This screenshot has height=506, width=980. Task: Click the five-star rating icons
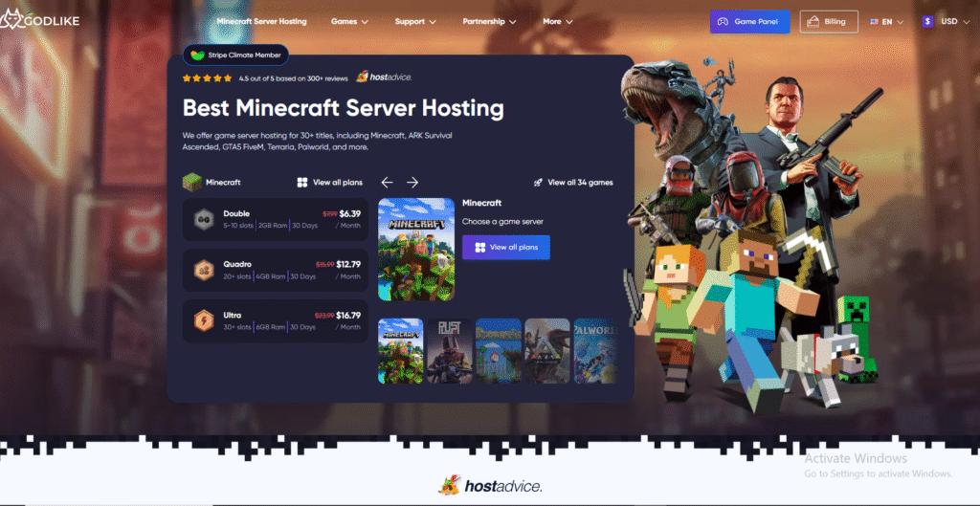(x=207, y=78)
